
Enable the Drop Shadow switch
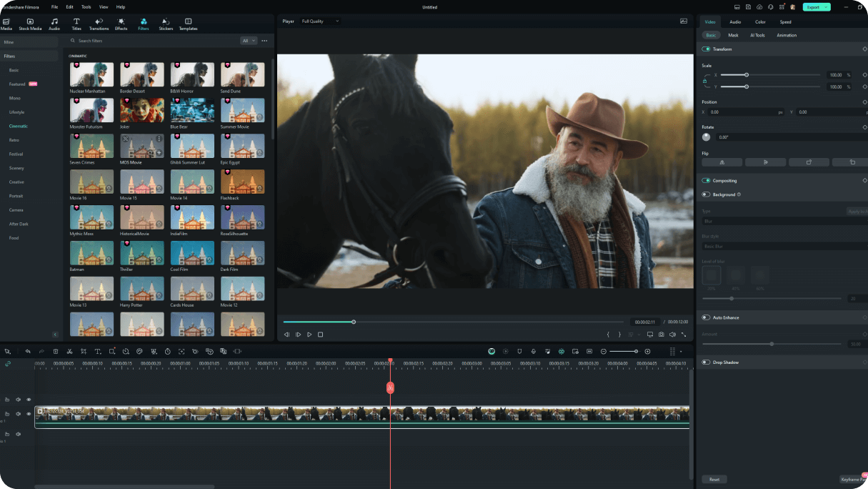[707, 362]
